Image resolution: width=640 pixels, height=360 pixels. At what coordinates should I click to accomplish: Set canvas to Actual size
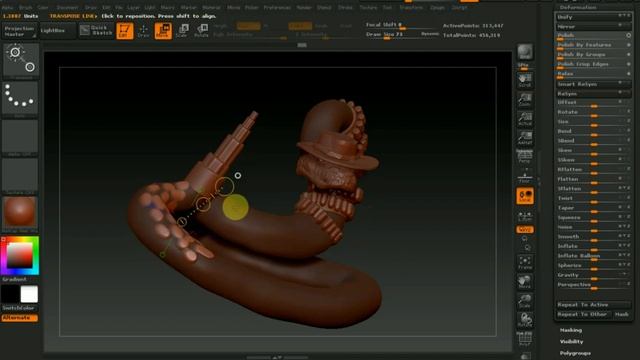[x=525, y=119]
